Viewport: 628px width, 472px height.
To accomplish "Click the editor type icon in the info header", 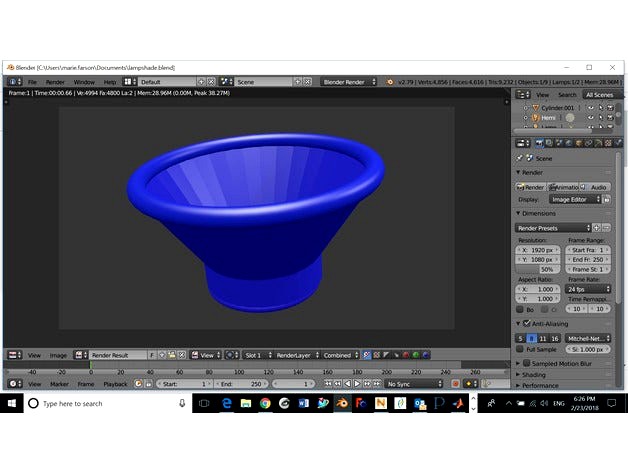I will point(12,82).
